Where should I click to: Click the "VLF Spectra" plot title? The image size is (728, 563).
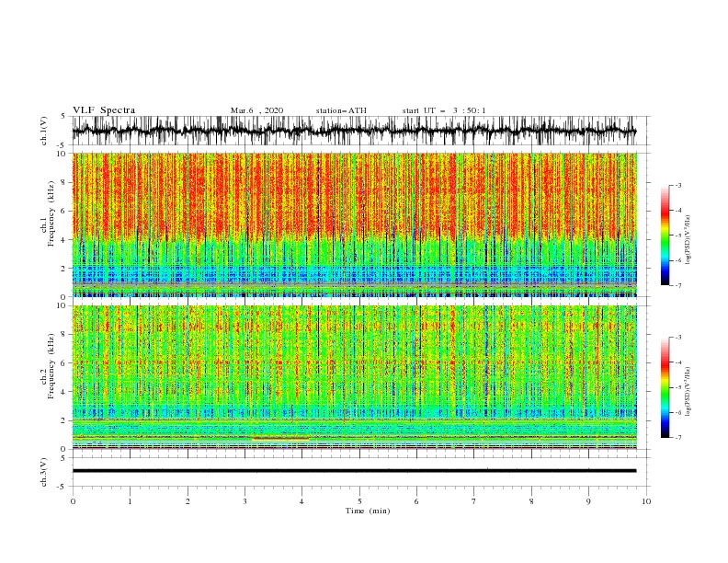click(104, 110)
